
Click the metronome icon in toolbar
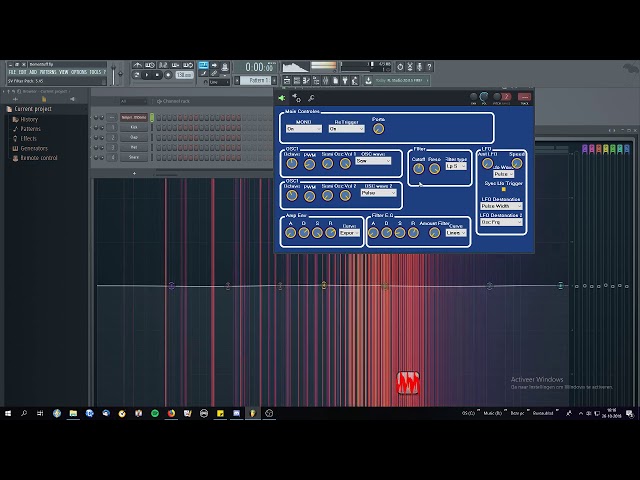(x=138, y=65)
